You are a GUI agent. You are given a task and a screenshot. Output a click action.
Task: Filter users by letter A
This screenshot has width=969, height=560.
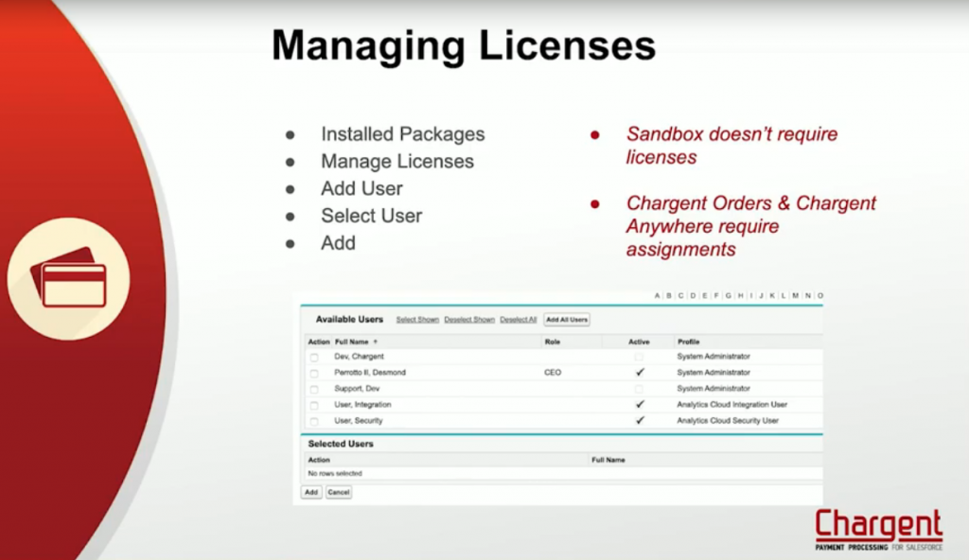tap(657, 296)
